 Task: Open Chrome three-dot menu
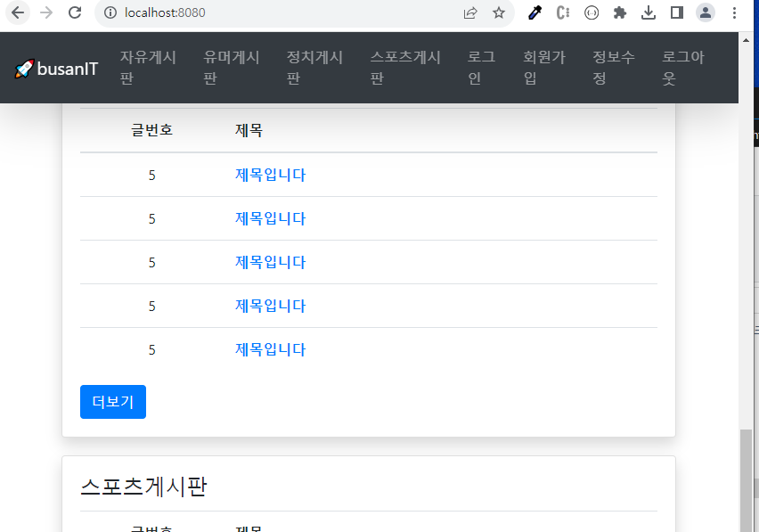[734, 12]
